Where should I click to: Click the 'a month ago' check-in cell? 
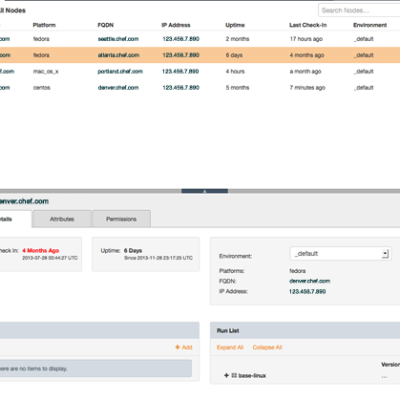pos(305,71)
